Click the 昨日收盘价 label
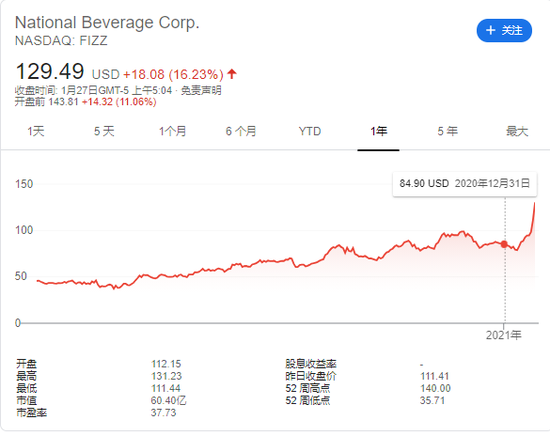Screen dimensions: 550x436 (x=311, y=376)
